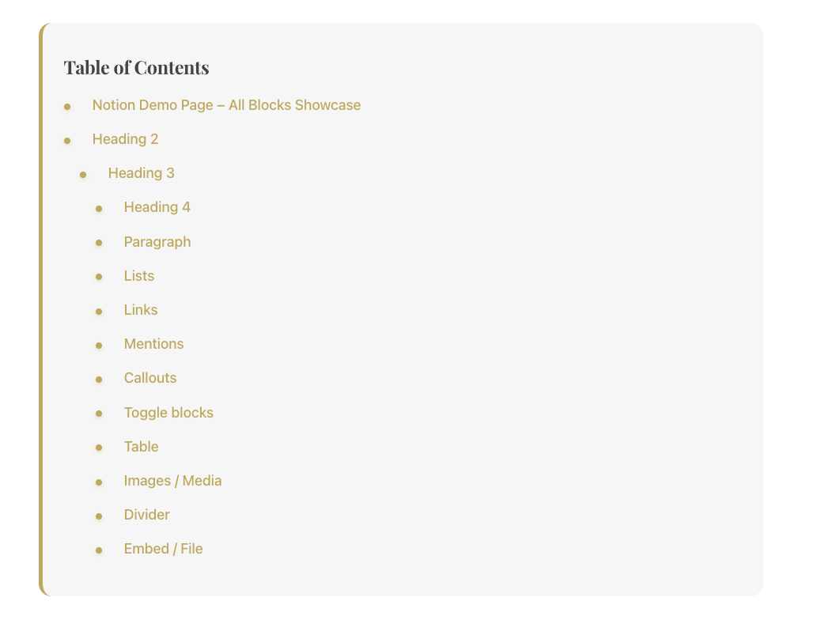Jump to the Lists section

[138, 275]
